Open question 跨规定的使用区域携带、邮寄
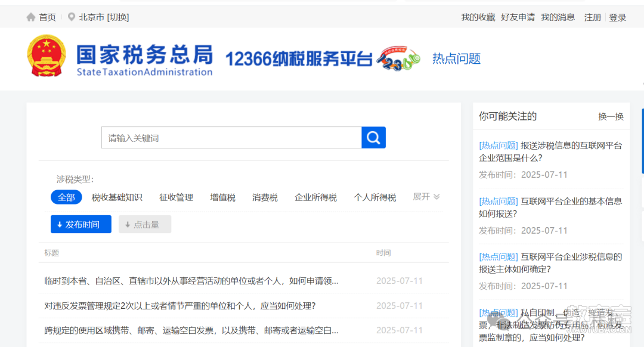 pyautogui.click(x=191, y=330)
